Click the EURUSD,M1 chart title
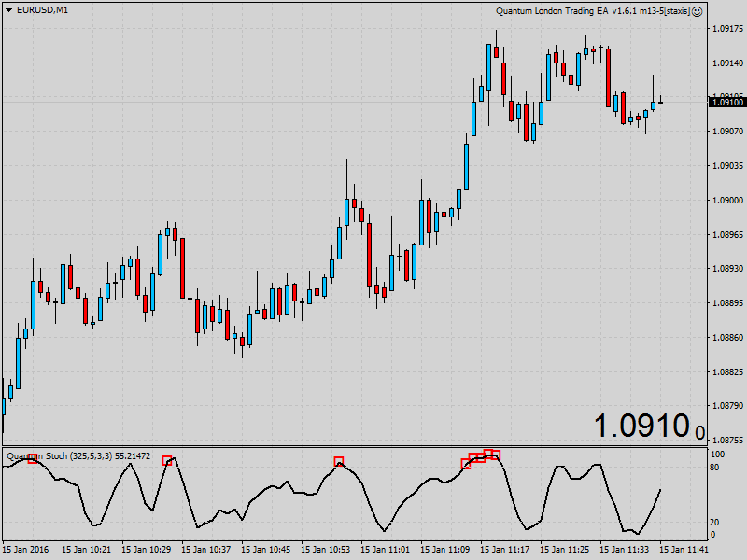747x560 pixels. tap(42, 10)
